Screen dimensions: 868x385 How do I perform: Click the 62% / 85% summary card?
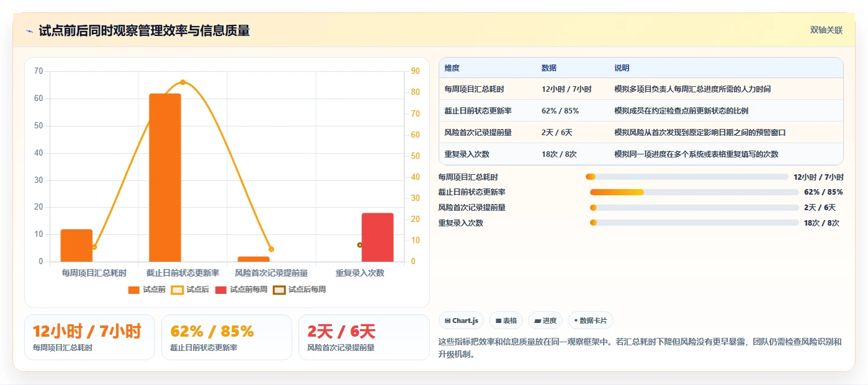coord(226,337)
